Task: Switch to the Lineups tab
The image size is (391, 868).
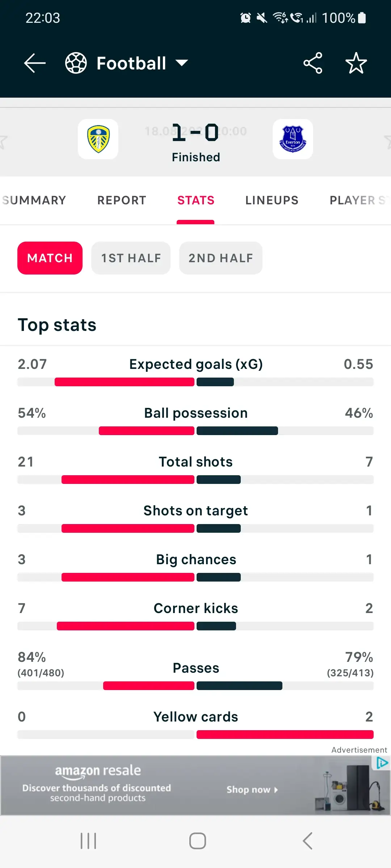Action: coord(272,200)
